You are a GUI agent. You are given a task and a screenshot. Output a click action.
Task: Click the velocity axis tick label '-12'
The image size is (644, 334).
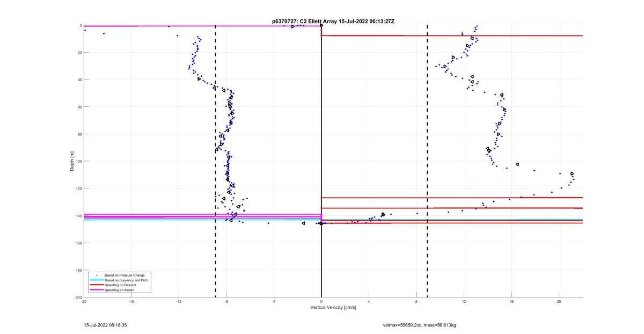179,301
